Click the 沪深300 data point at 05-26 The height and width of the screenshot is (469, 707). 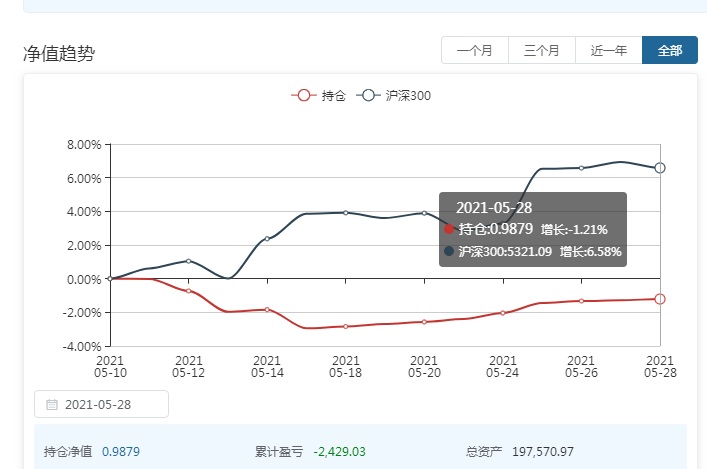(581, 168)
